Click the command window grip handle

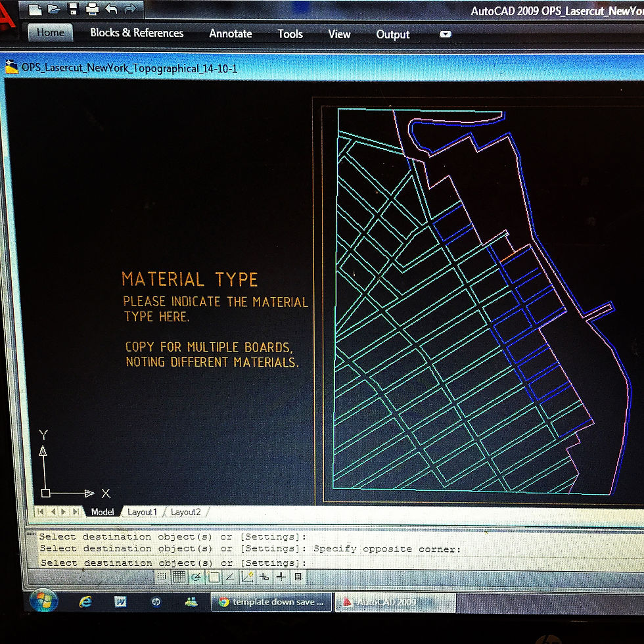tap(31, 534)
